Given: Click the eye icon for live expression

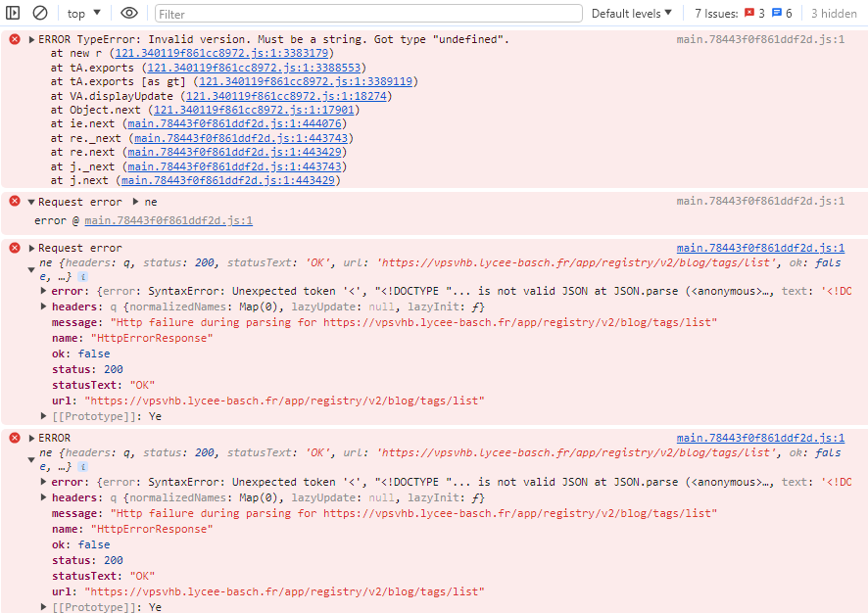Looking at the screenshot, I should point(129,14).
